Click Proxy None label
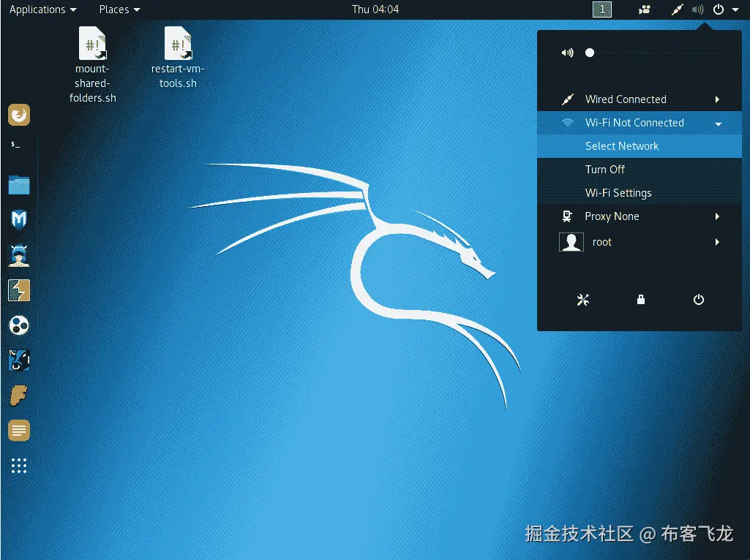Screen dimensions: 750x560 coord(612,216)
